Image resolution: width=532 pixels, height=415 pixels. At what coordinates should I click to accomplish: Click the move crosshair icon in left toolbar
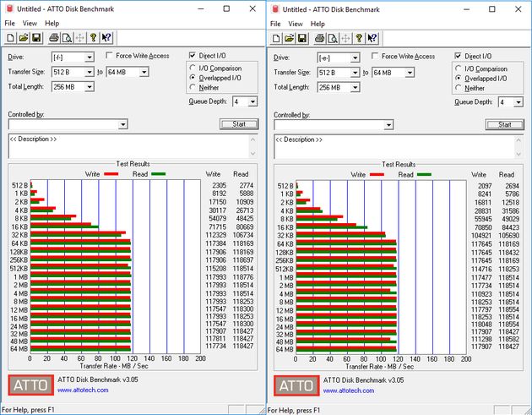click(79, 38)
